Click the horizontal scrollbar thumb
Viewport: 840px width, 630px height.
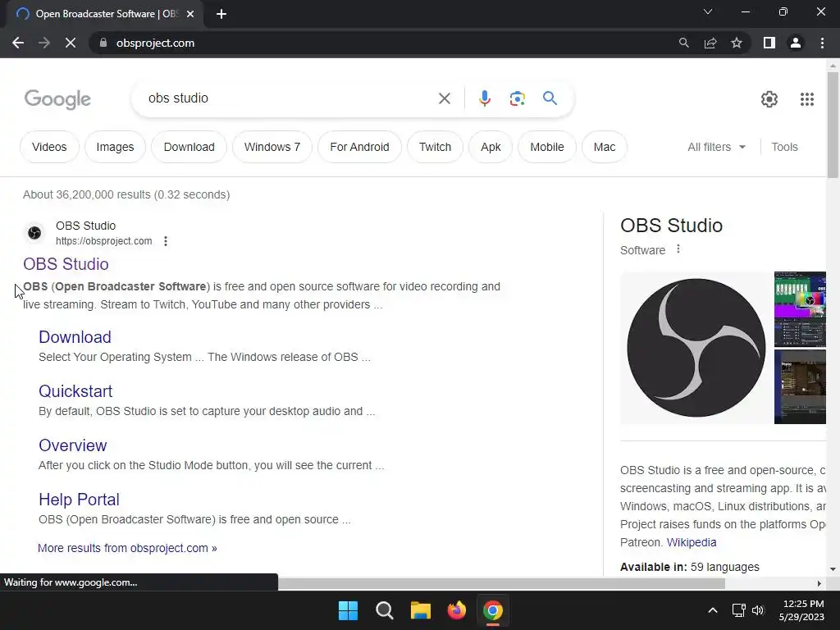[501, 583]
